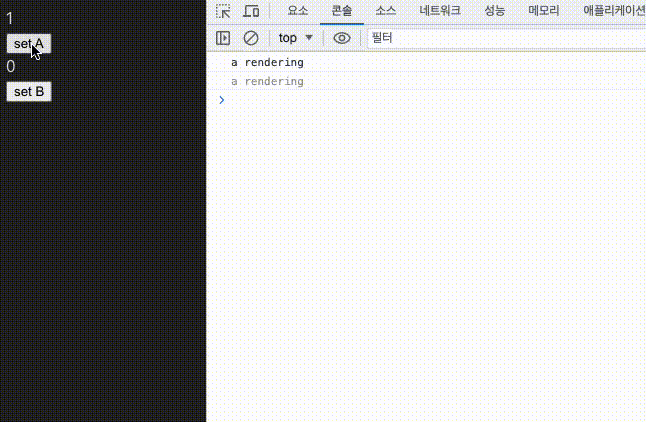Focus the 필터 filter input field
Viewport: 646px width, 422px height.
(506, 38)
